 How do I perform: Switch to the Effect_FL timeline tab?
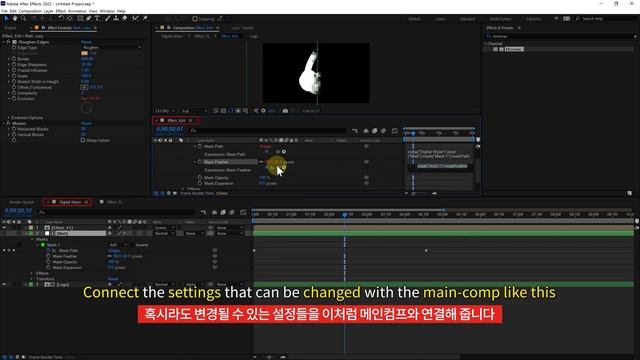click(x=114, y=202)
